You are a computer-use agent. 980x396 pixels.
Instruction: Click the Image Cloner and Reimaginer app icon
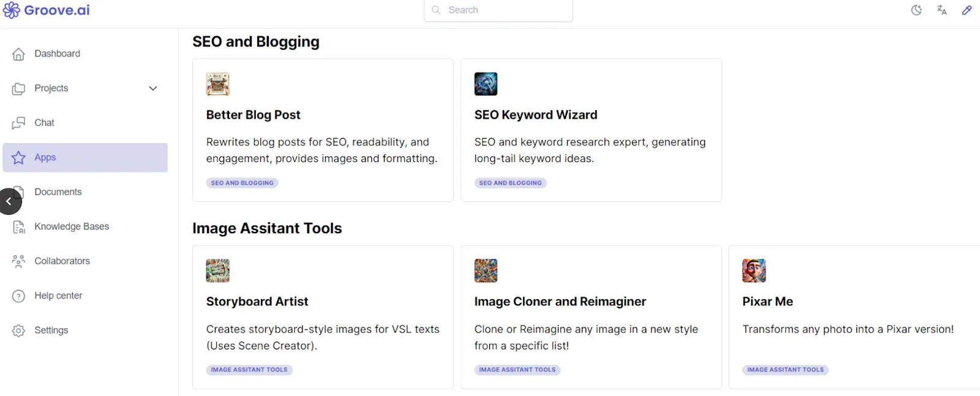pos(486,271)
